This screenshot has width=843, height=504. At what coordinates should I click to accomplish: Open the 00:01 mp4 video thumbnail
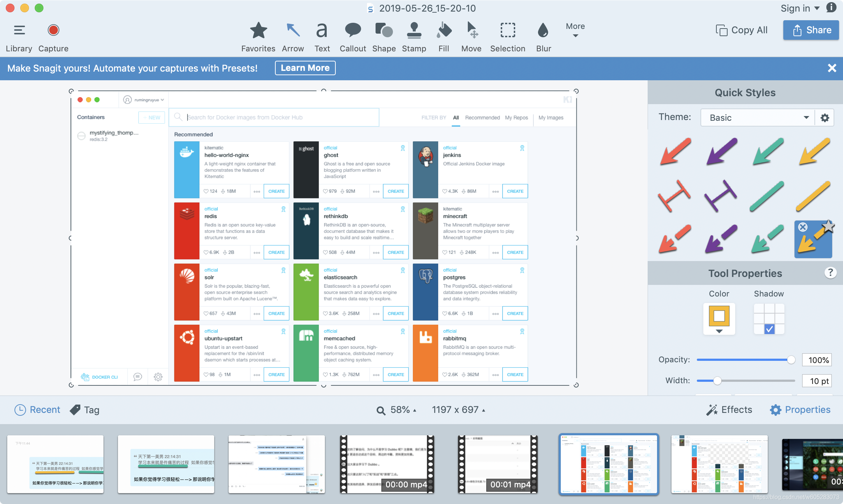pos(497,464)
